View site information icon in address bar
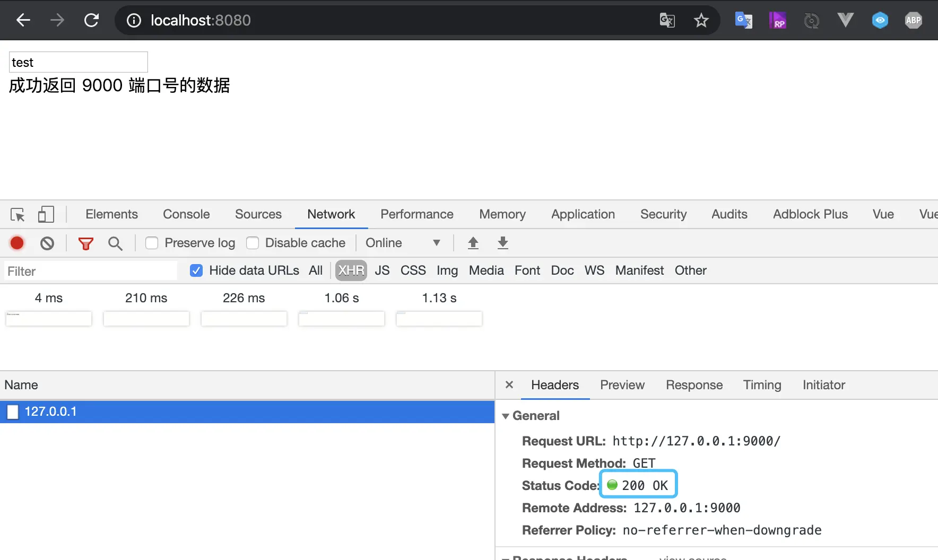938x560 pixels. [x=134, y=20]
